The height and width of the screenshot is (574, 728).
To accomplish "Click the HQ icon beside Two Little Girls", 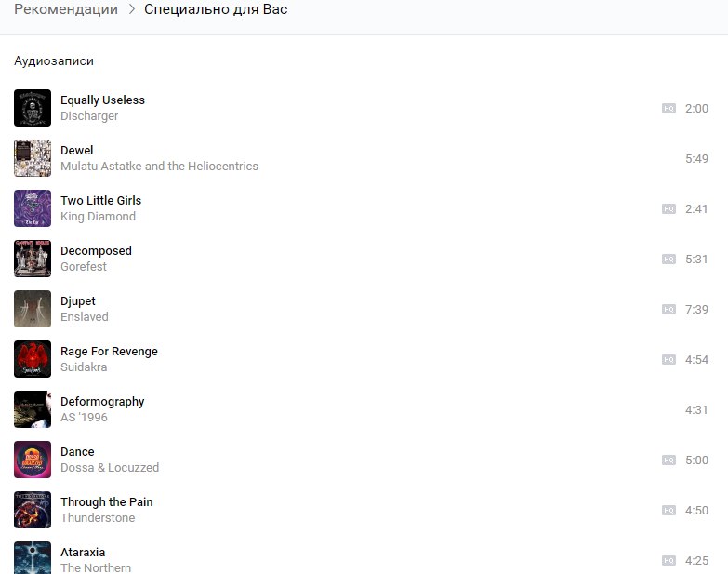I will coord(668,209).
